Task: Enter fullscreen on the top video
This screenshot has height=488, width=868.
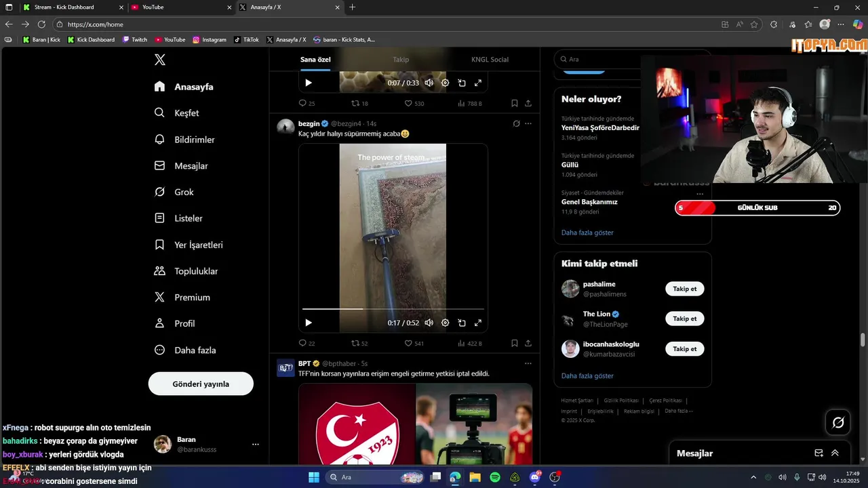Action: [478, 83]
